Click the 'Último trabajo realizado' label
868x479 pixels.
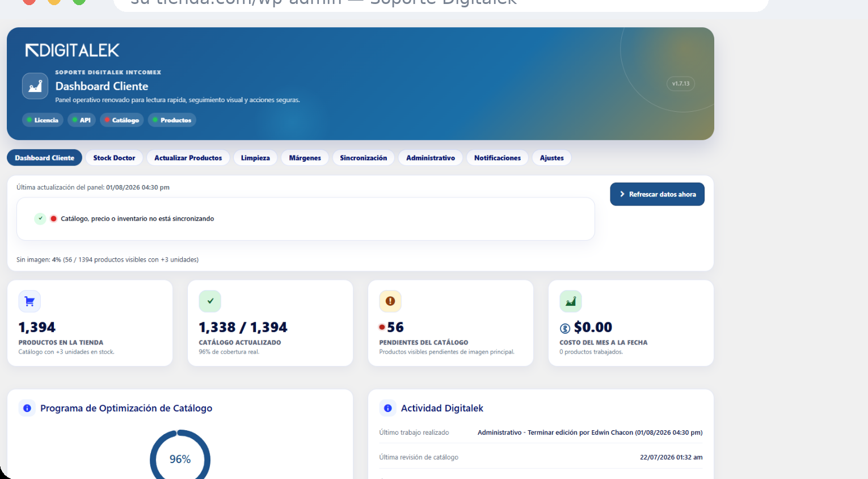pyautogui.click(x=414, y=432)
